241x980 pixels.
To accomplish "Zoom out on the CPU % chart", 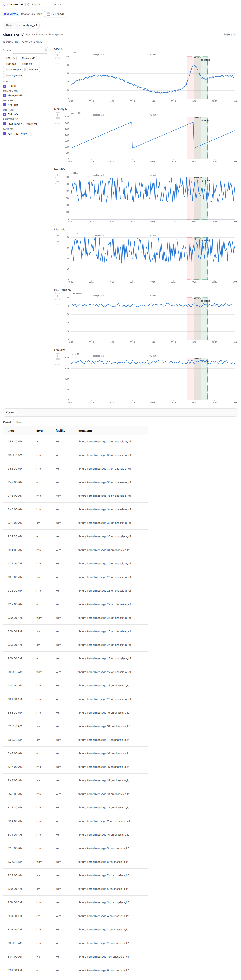I will 57,61.
